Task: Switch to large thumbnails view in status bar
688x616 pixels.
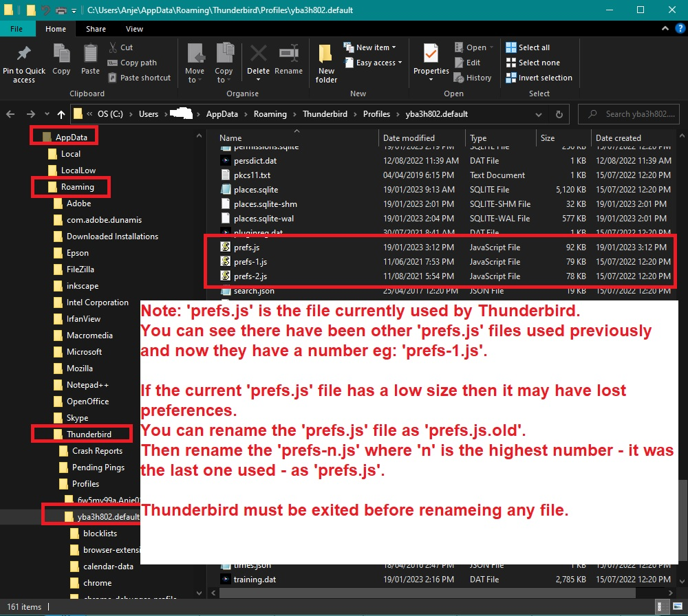Action: click(x=678, y=607)
